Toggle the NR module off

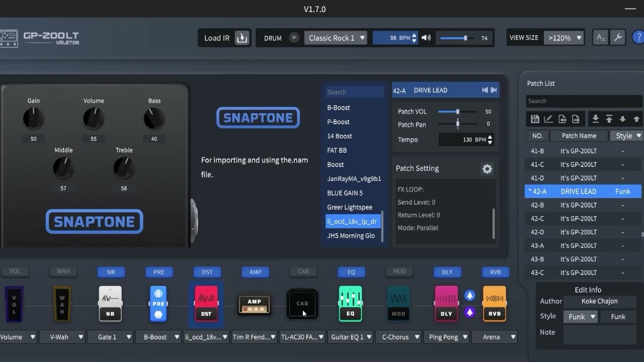click(111, 272)
